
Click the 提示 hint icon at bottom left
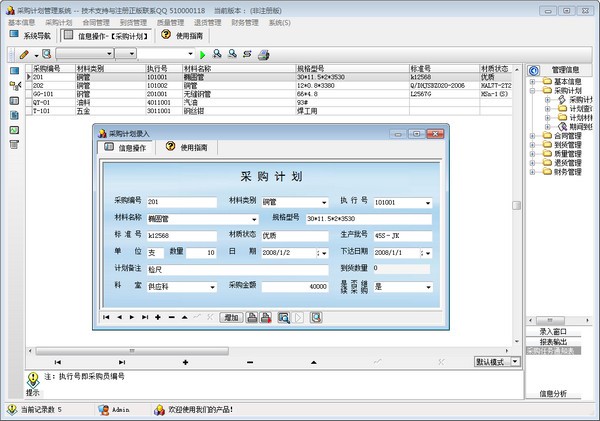coord(32,379)
